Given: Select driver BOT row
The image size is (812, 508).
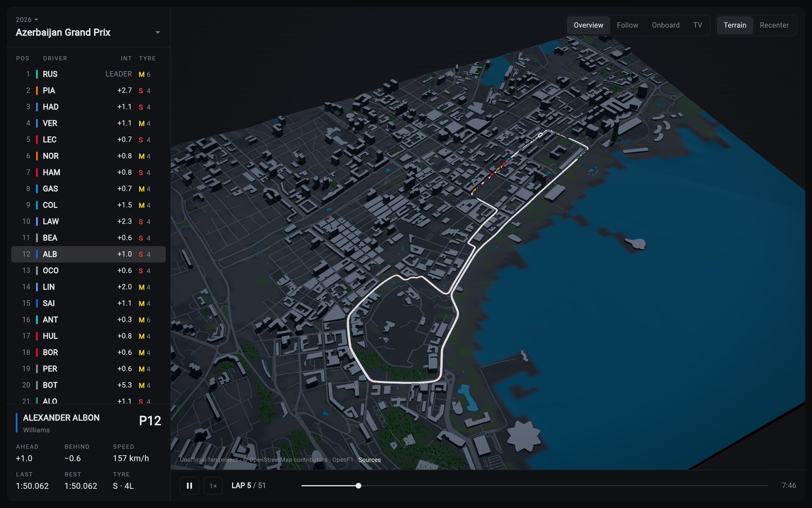Looking at the screenshot, I should pyautogui.click(x=88, y=385).
